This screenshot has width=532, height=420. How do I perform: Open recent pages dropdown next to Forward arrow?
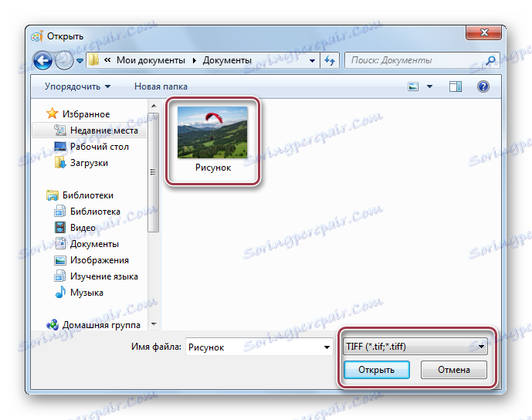point(80,61)
